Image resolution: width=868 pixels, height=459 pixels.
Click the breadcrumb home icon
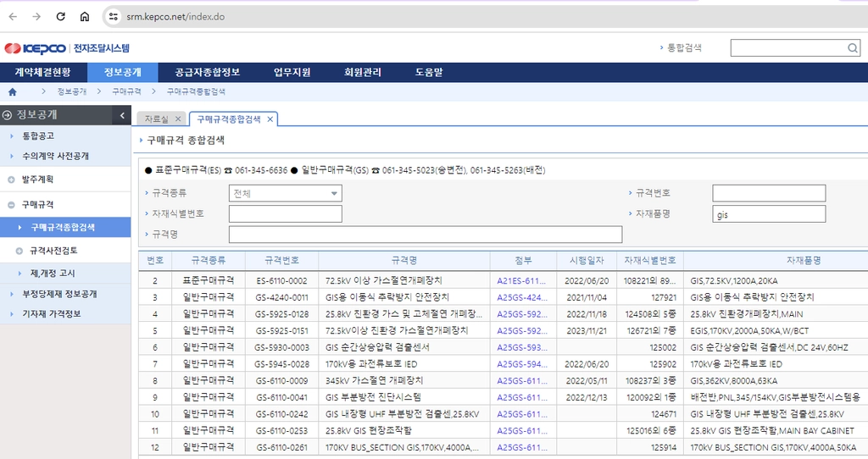click(12, 91)
